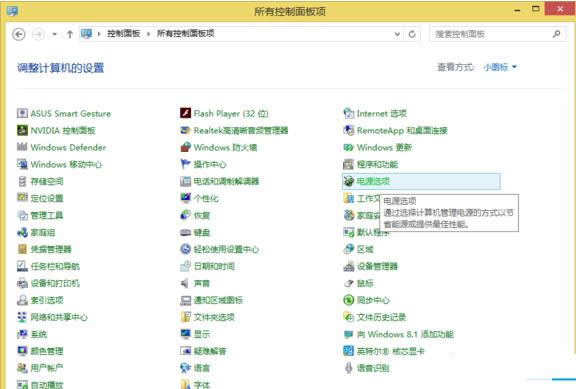Viewport: 576px width, 389px height.
Task: Open the 显示 link
Action: tap(202, 334)
